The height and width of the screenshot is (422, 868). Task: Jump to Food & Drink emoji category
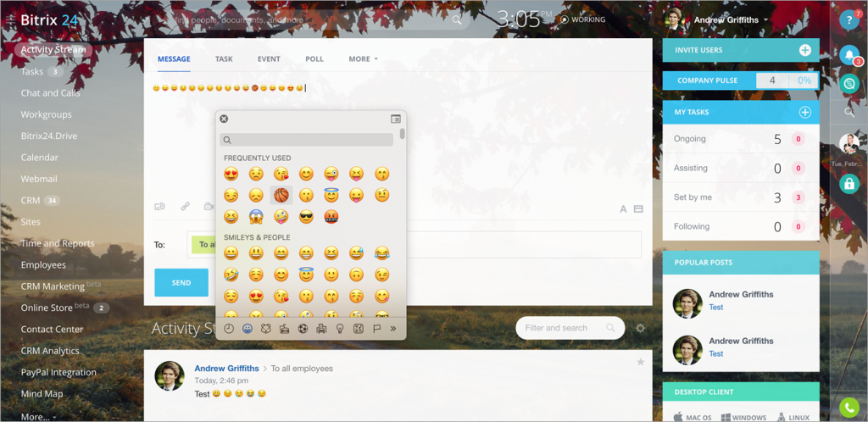point(285,329)
